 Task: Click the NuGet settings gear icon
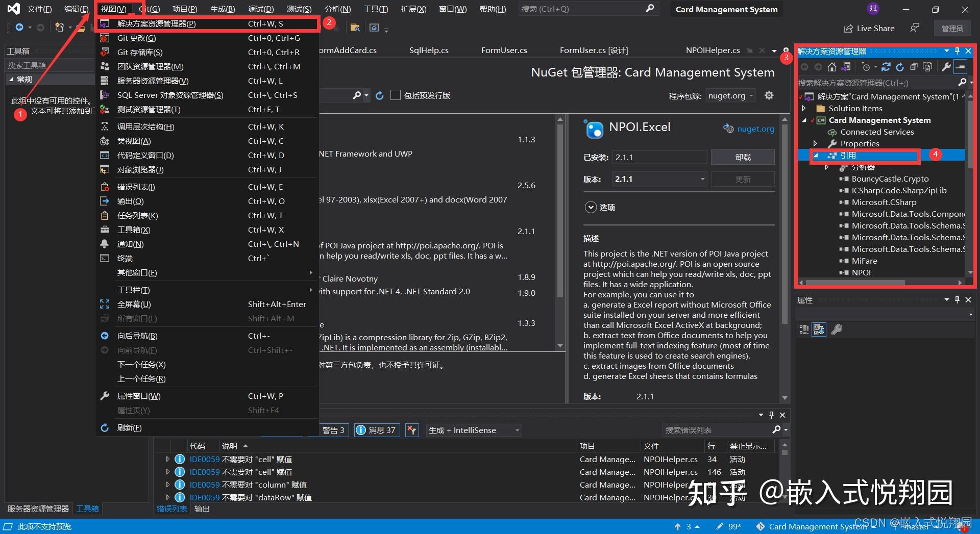click(x=769, y=95)
